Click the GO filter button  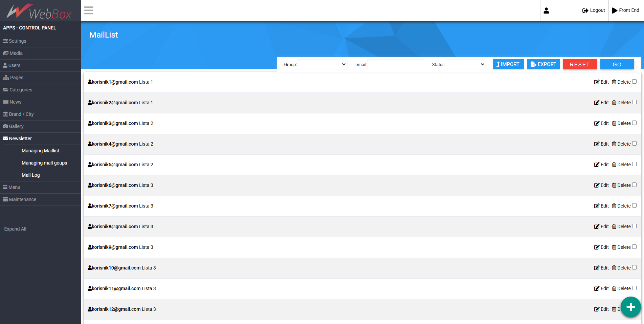click(x=617, y=64)
